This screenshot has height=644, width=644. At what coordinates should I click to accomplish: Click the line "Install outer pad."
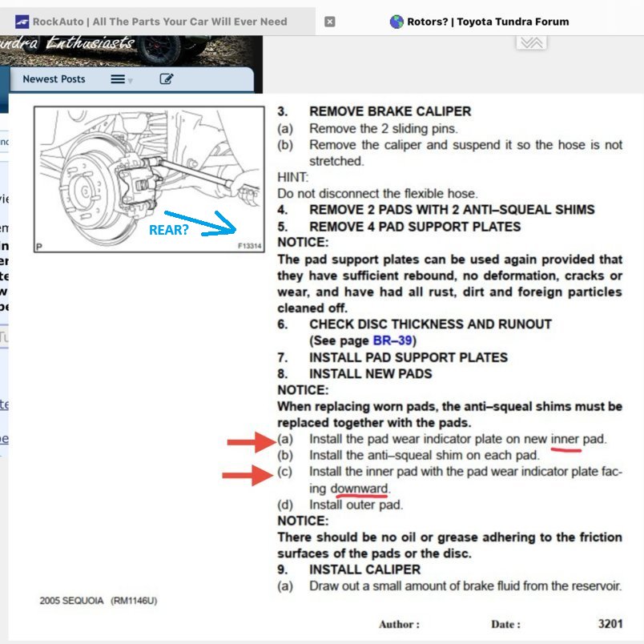click(356, 505)
